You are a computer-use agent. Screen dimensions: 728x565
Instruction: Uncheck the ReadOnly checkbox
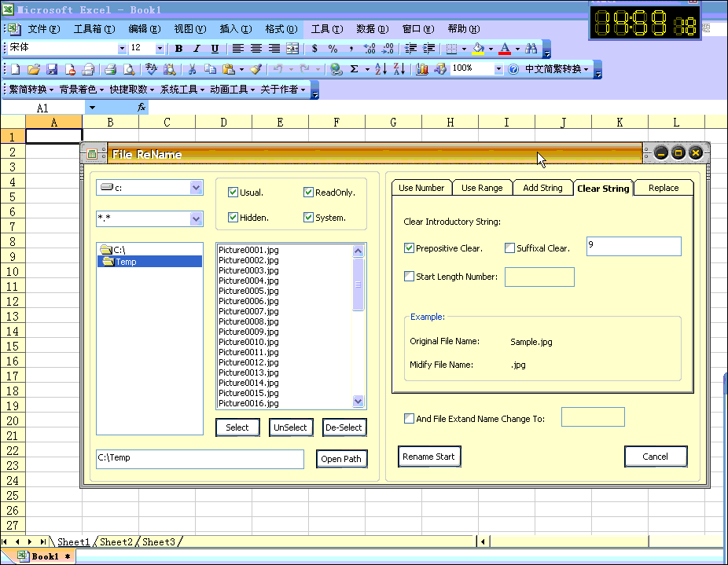(309, 193)
